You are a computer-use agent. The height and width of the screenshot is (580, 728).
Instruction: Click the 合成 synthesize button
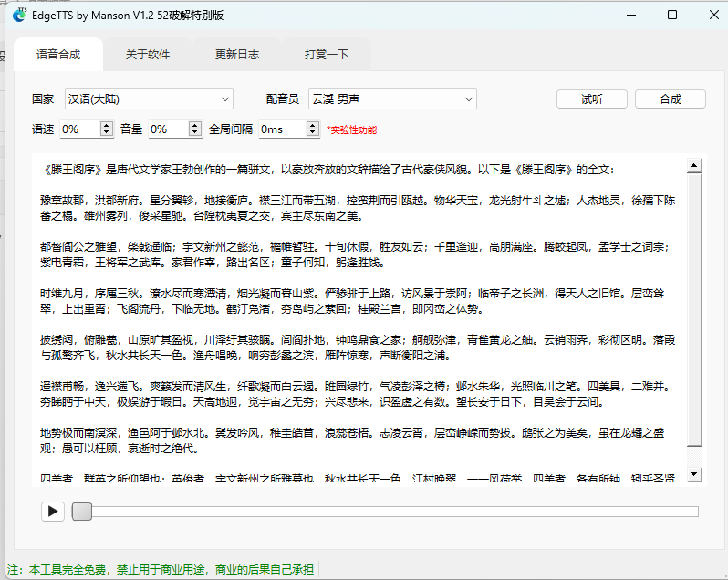(670, 99)
